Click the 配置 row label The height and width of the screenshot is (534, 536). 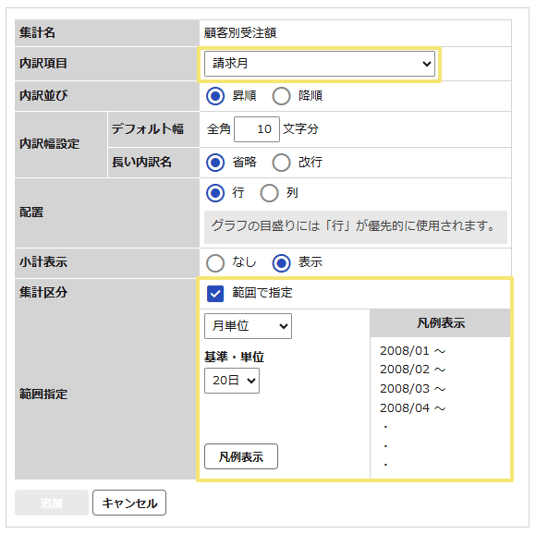(x=31, y=212)
